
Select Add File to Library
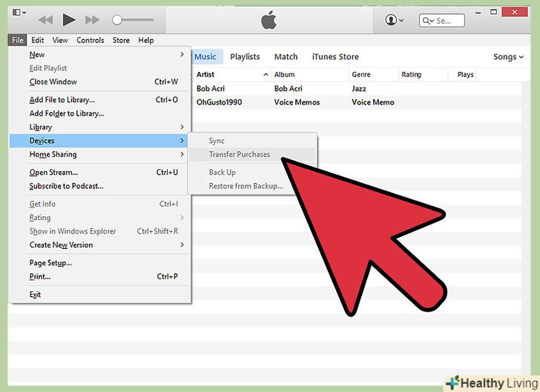100,100
